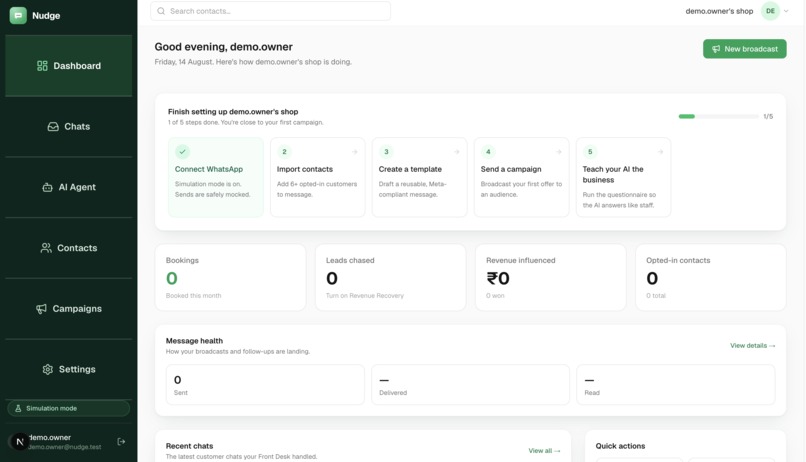
Task: Click the checkmark on Connect WhatsApp
Action: point(182,152)
